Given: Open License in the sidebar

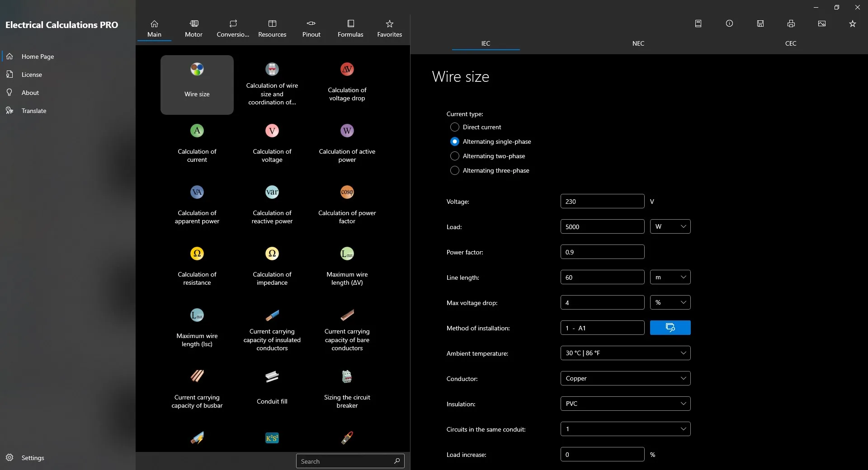Looking at the screenshot, I should pos(68,75).
